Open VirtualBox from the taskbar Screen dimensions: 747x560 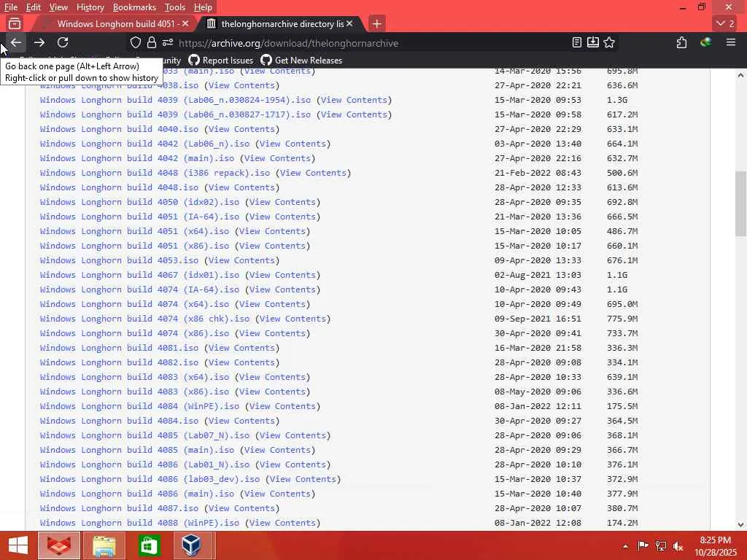[x=191, y=545]
